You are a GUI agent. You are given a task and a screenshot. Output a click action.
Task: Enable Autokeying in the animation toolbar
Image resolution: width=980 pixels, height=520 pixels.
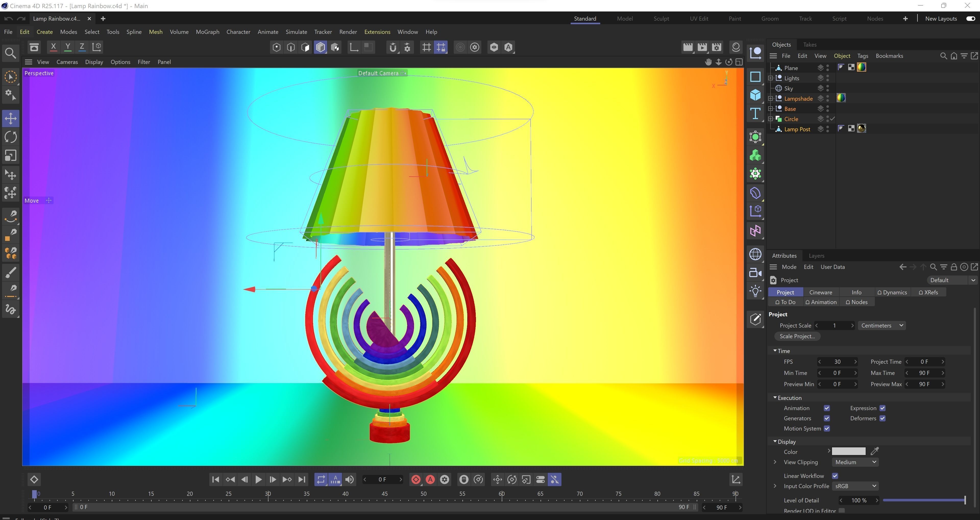pos(430,479)
